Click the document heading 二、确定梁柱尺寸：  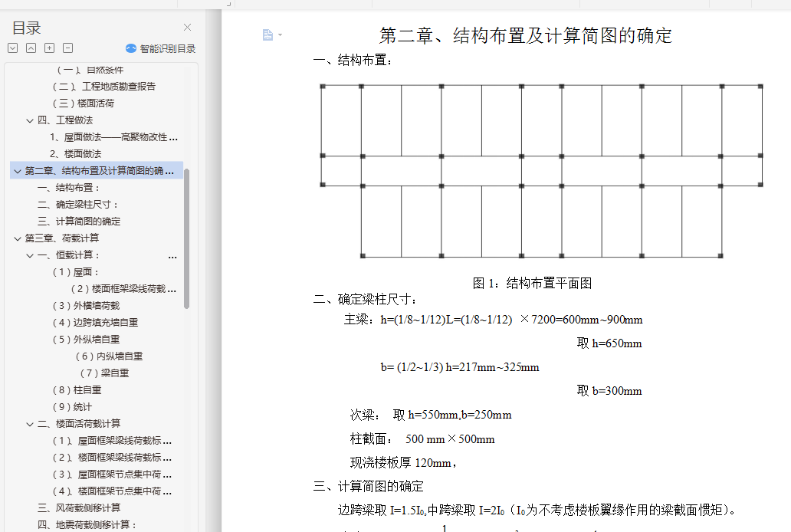click(x=366, y=299)
